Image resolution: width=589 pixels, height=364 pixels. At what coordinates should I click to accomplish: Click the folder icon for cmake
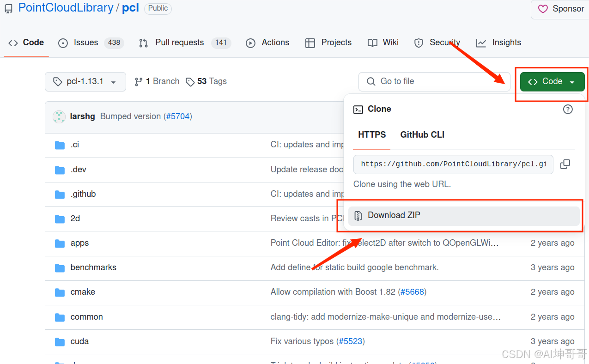tap(60, 292)
